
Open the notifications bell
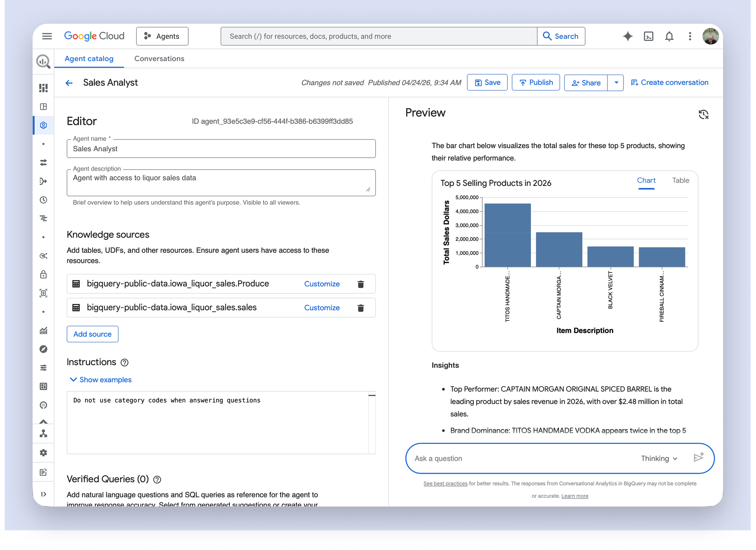pos(669,36)
